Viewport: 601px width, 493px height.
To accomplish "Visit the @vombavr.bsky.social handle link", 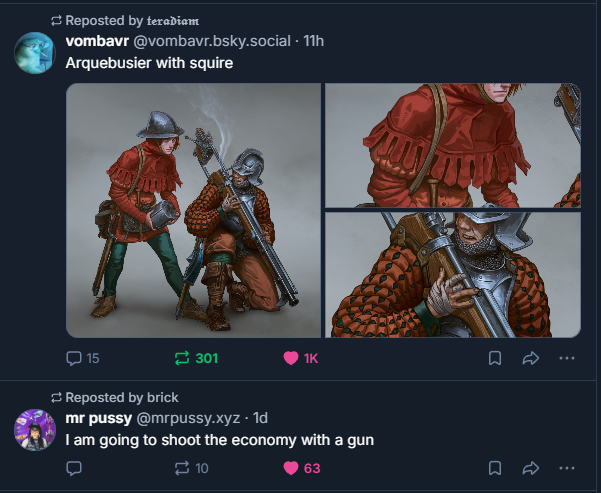I will 217,41.
